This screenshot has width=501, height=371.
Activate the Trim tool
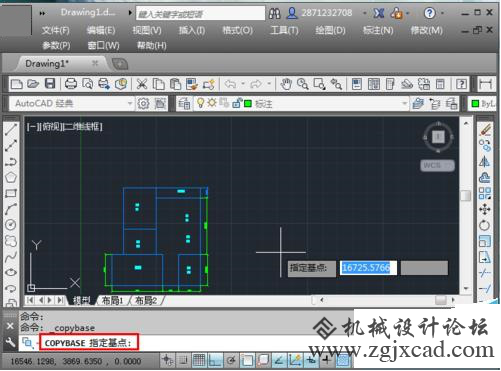(x=485, y=273)
